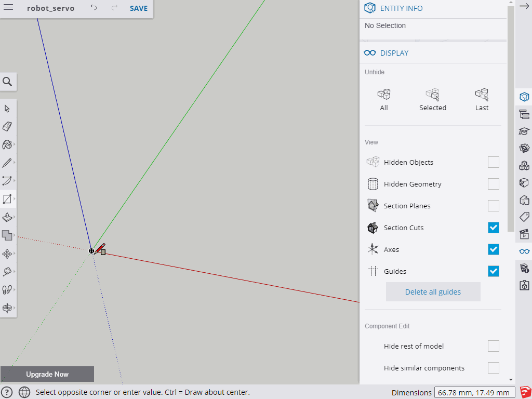
Task: Open the Help question mark
Action: point(7,392)
